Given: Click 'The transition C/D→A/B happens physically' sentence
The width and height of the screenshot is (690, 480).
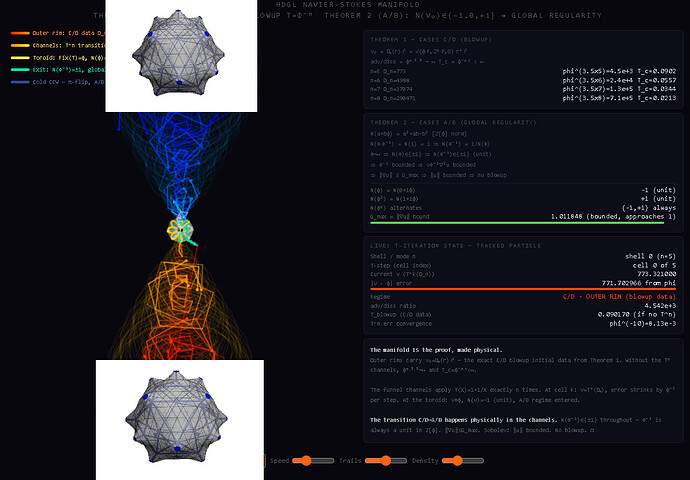Looking at the screenshot, I should coord(463,420).
